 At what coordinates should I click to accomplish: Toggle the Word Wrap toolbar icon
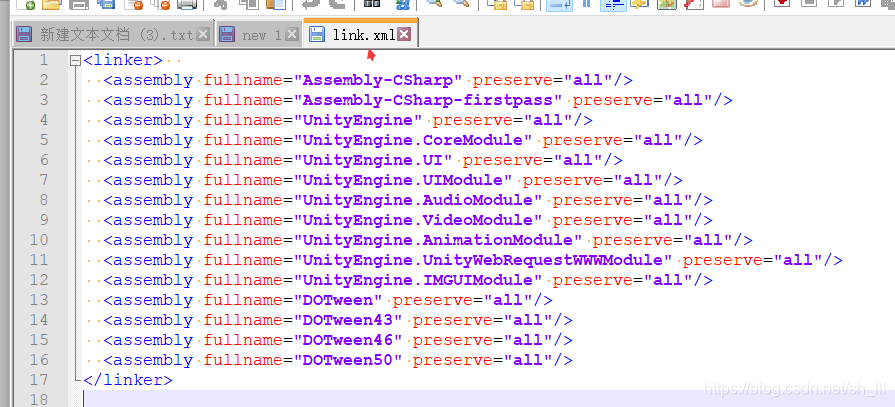pos(559,5)
